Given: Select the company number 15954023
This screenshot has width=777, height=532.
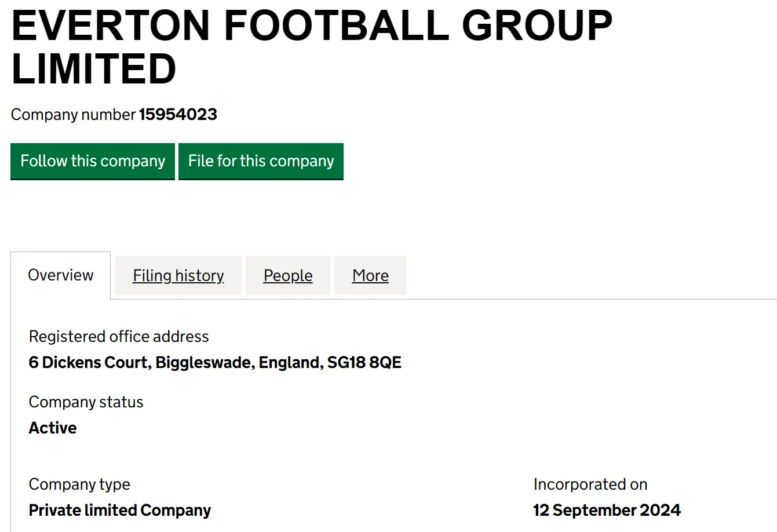Looking at the screenshot, I should 178,115.
